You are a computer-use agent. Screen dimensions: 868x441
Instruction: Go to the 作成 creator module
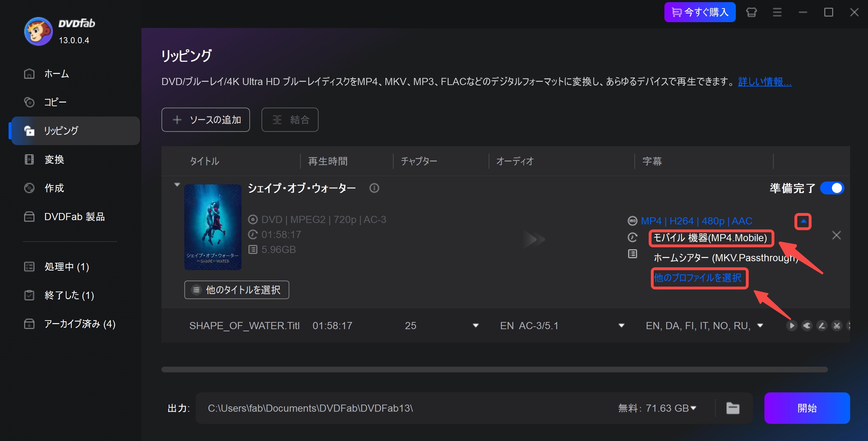[75, 188]
